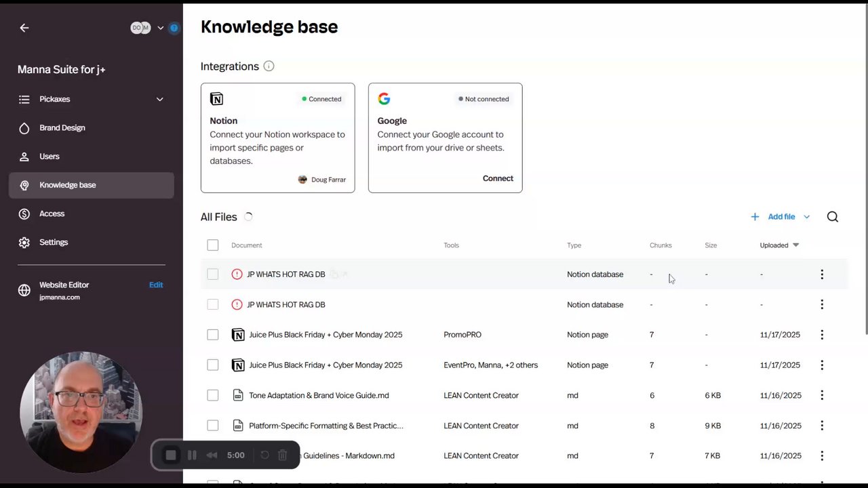Toggle the select-all files checkbox

(x=213, y=245)
